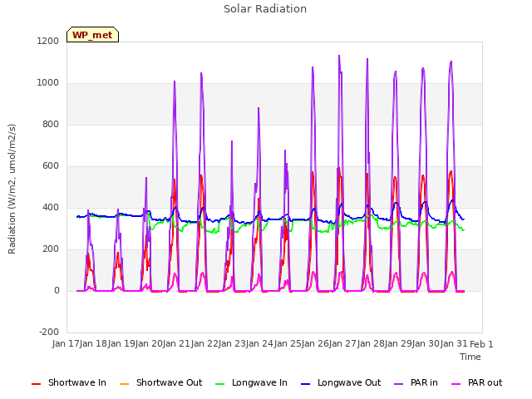Click the Feb 1 x-axis tick label
Screen dimensions: 532x399
(481, 344)
